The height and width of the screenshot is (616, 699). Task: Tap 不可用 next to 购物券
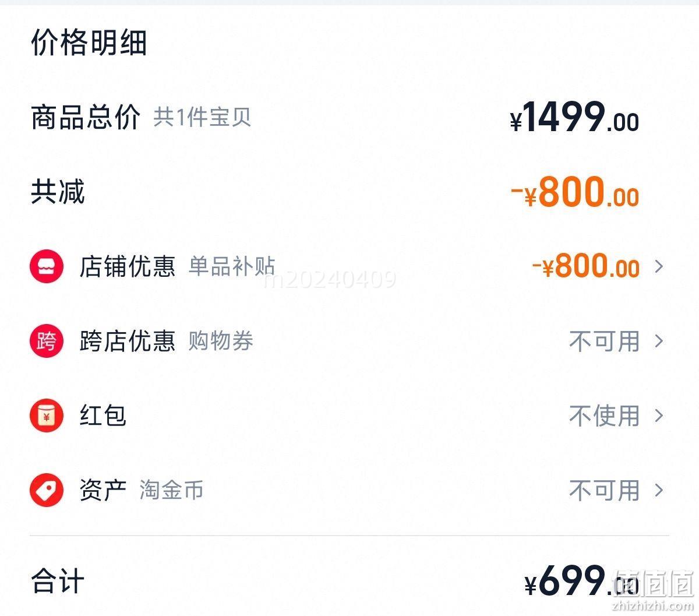(605, 341)
